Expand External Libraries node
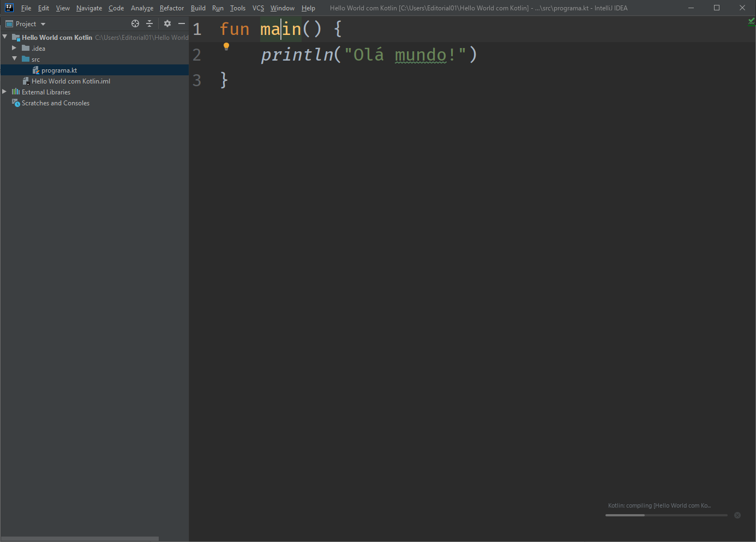The width and height of the screenshot is (756, 542). coord(4,92)
